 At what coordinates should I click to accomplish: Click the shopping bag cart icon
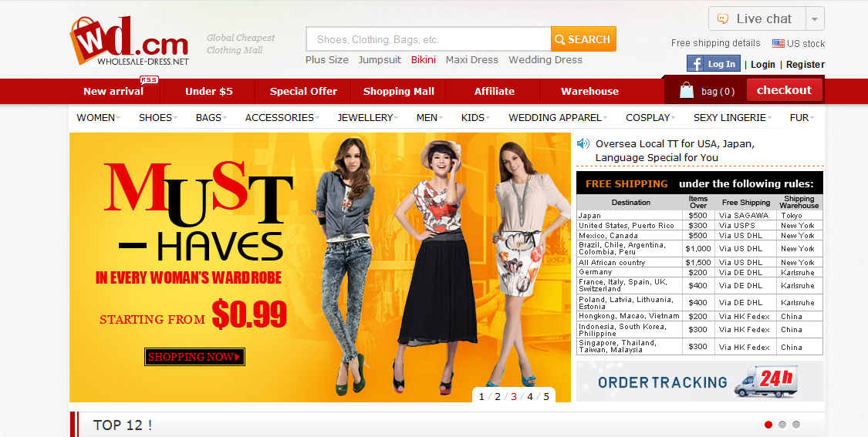686,91
